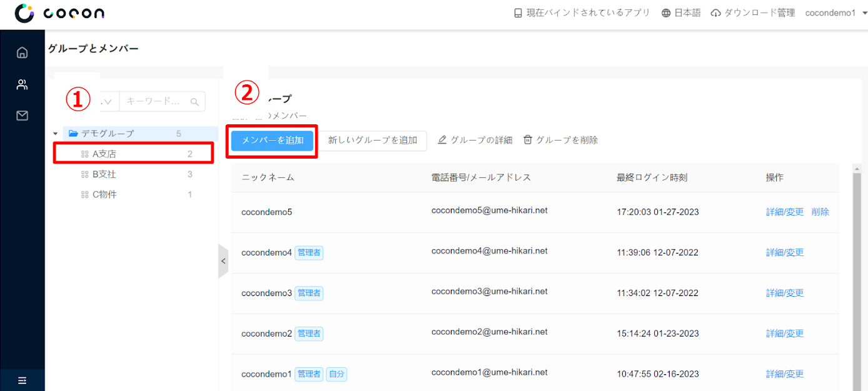Open 詳細/変更 for cocondemo1

785,374
